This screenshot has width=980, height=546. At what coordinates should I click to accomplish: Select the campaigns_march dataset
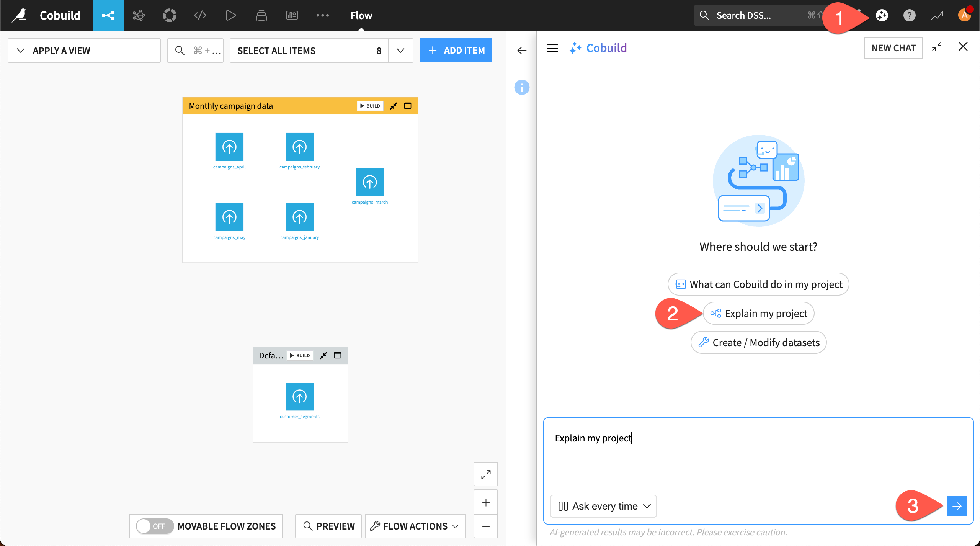[x=370, y=182]
